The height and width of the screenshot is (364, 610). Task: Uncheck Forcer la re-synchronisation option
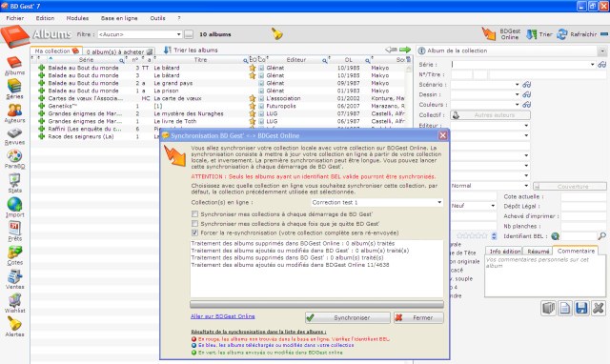194,233
